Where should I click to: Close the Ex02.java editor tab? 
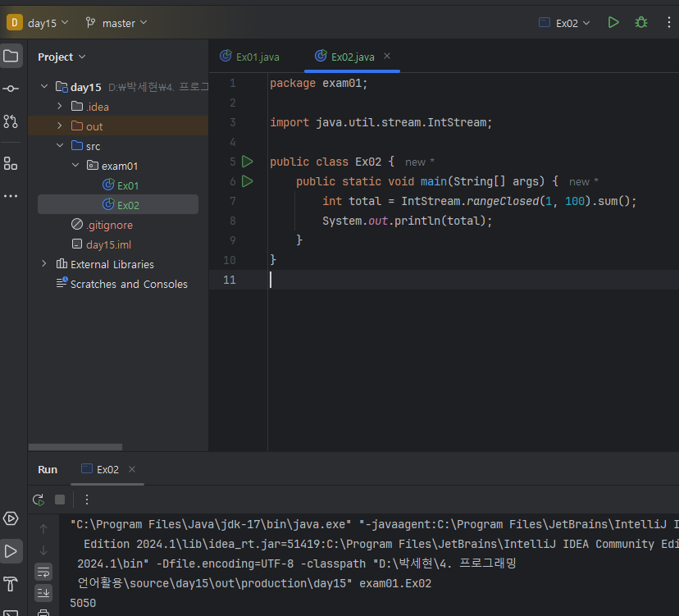coord(387,56)
